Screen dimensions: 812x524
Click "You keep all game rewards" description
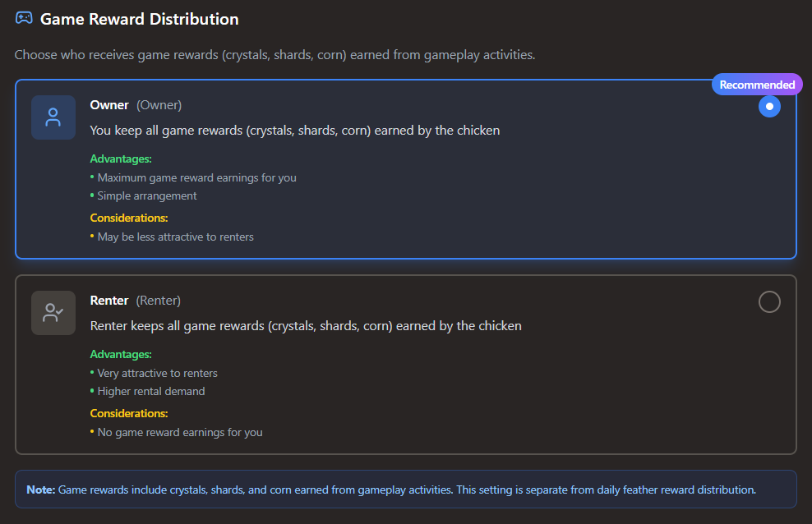click(294, 131)
